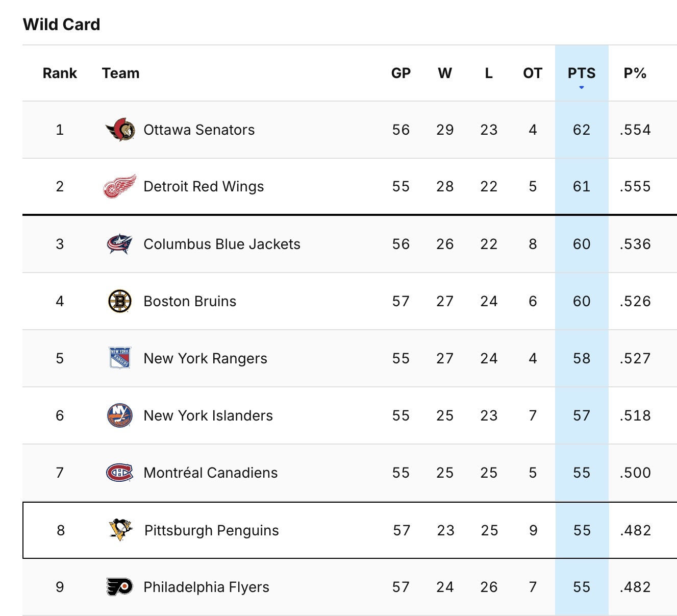677x616 pixels.
Task: Click the Montréal Canadiens logo
Action: point(120,473)
